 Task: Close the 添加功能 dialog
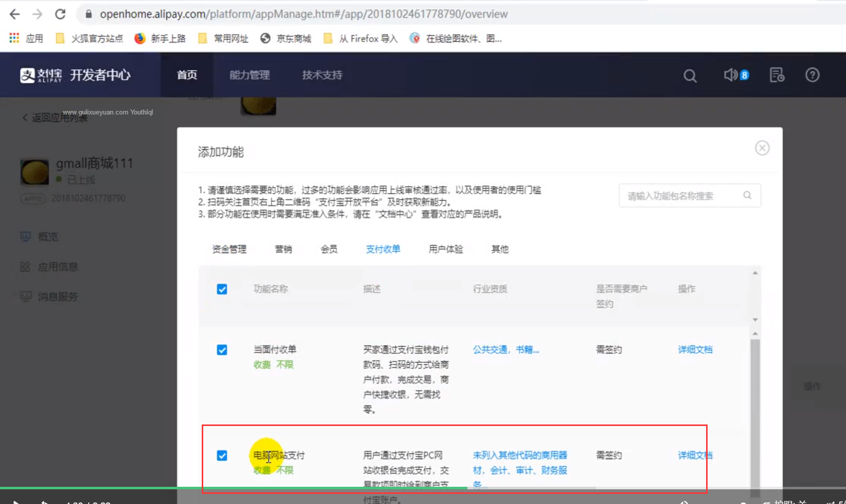click(762, 148)
